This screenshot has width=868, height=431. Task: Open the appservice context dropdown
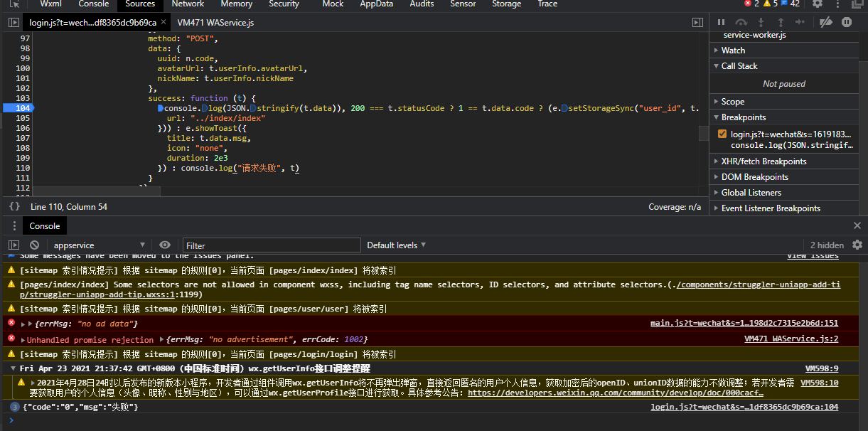99,245
